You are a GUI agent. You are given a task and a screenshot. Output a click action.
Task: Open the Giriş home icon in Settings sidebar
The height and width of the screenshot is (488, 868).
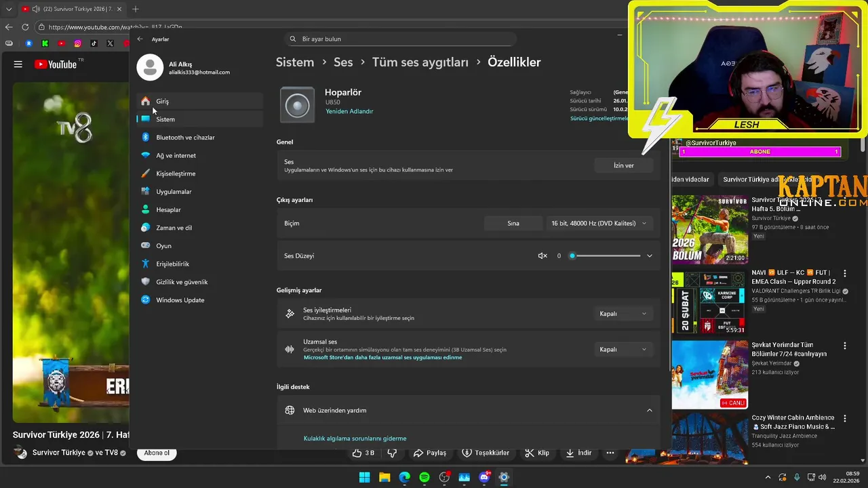coord(145,101)
